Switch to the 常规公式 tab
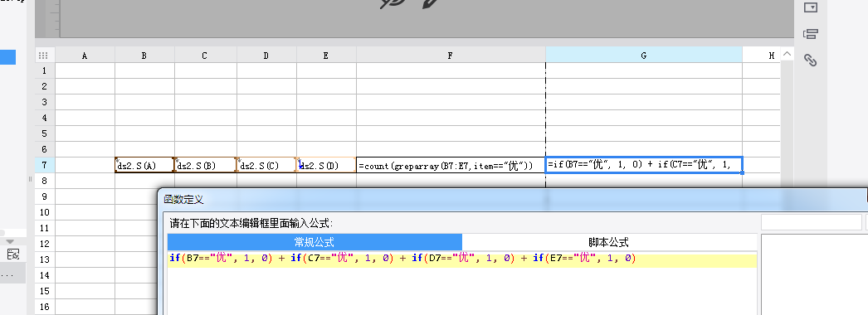Screen dimensions: 868x315 point(315,242)
